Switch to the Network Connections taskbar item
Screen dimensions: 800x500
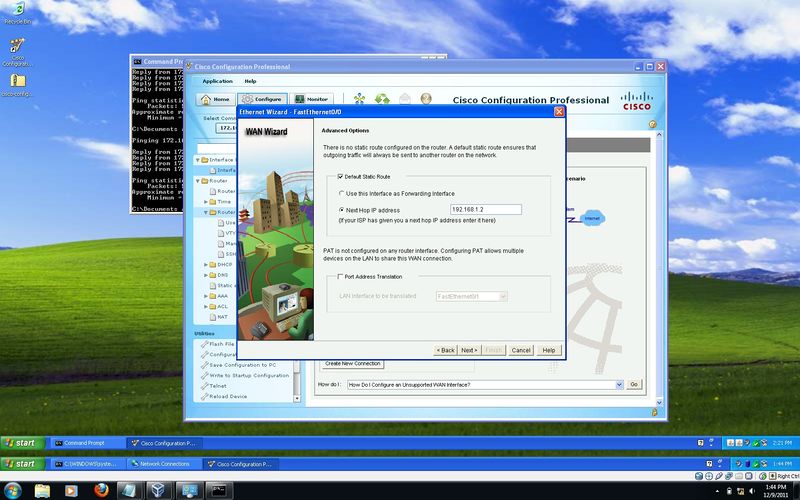164,464
